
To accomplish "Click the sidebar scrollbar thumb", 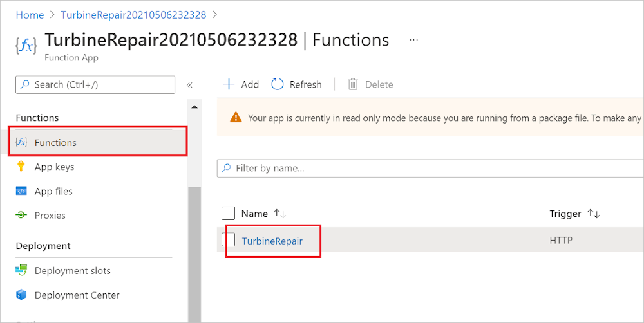I will [194, 254].
